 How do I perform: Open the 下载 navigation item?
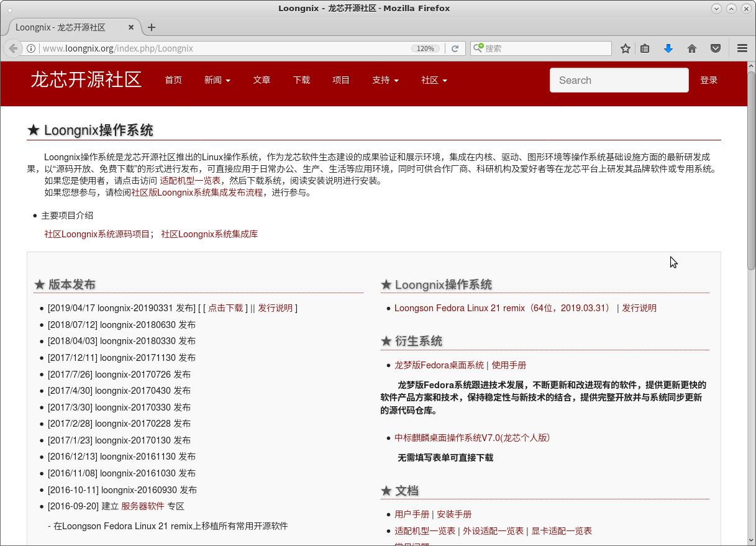point(301,80)
